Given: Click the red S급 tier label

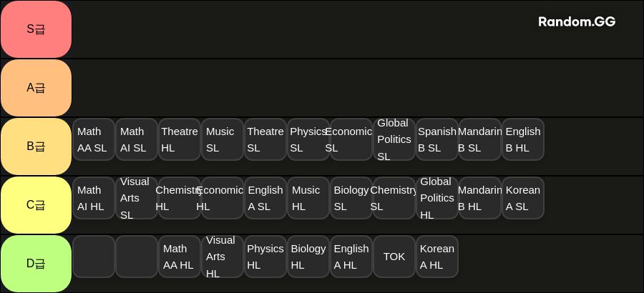Looking at the screenshot, I should point(36,29).
